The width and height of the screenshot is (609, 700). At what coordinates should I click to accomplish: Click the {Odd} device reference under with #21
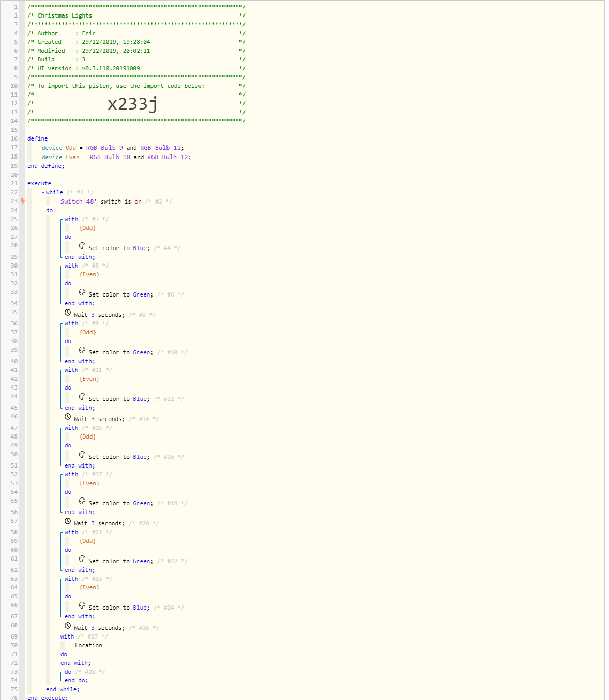click(87, 541)
